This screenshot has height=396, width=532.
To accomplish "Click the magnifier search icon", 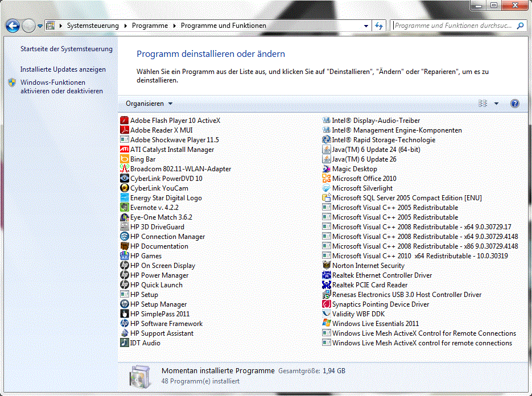I will [520, 26].
